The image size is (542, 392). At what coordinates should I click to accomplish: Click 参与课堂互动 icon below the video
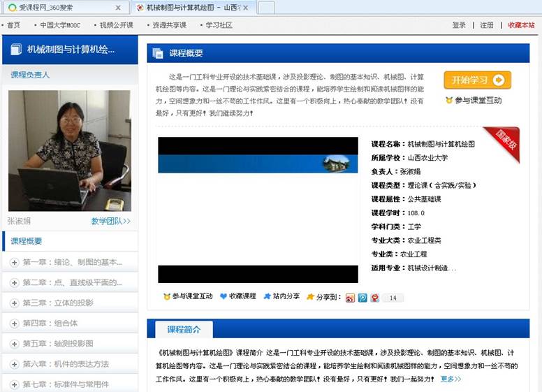pos(167,296)
